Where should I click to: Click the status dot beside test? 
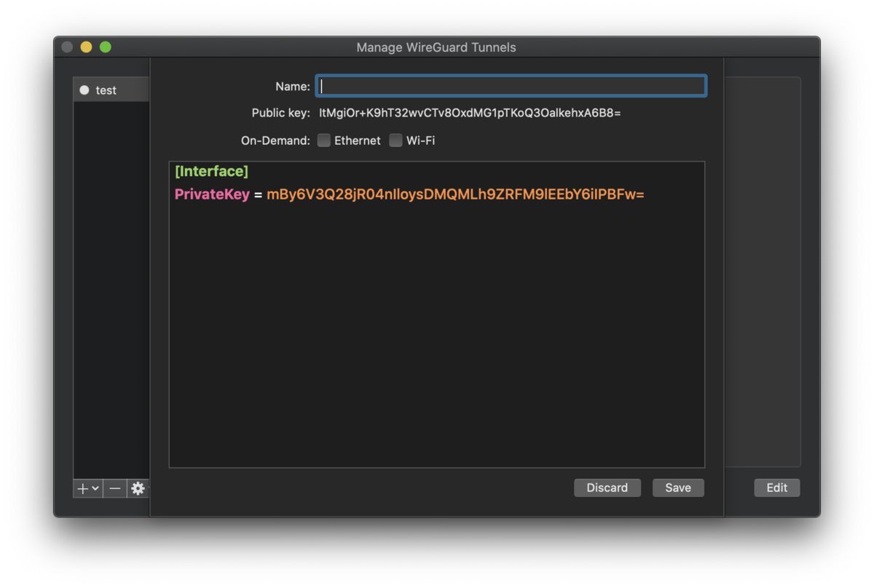[x=84, y=90]
